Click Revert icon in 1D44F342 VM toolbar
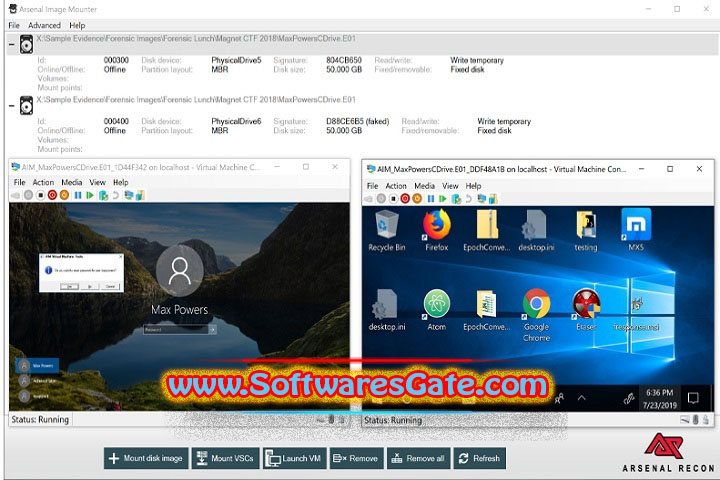Viewport: 720px width, 480px height. pyautogui.click(x=115, y=195)
